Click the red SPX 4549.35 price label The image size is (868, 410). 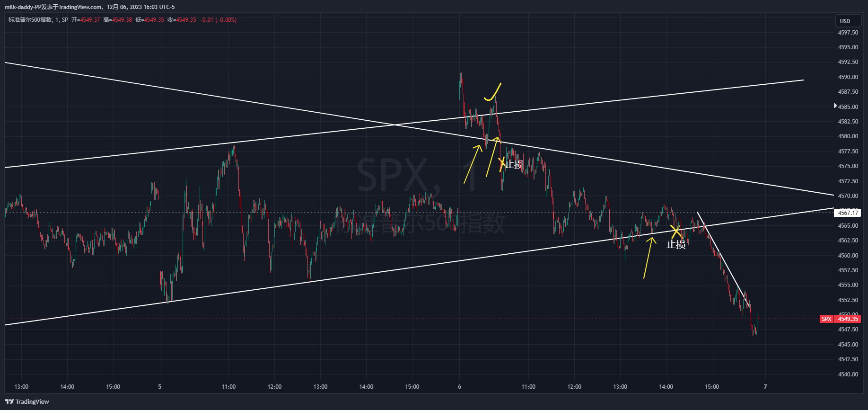pyautogui.click(x=840, y=319)
